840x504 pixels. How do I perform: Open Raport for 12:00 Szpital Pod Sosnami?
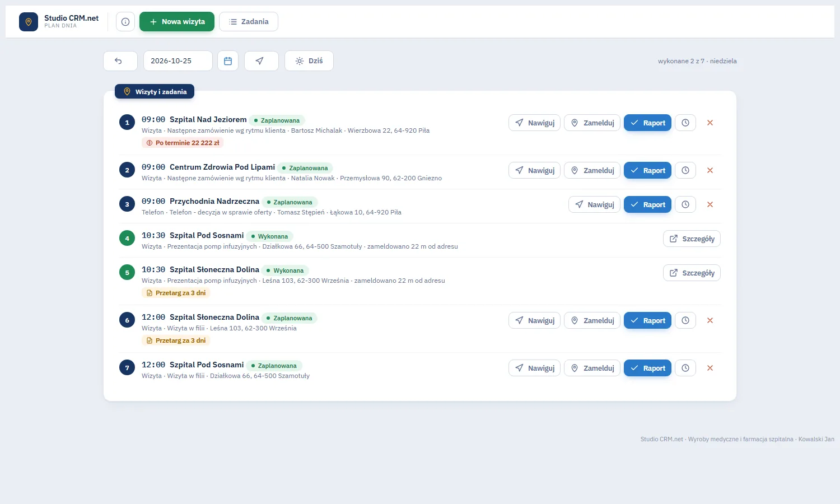(647, 368)
